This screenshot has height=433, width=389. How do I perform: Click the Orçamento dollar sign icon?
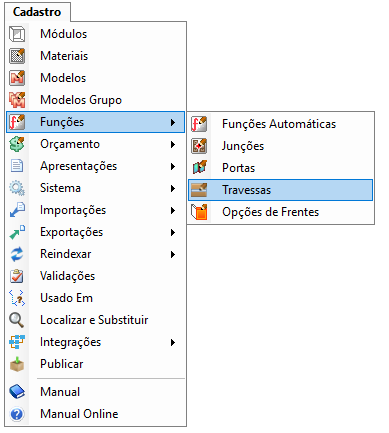point(17,144)
